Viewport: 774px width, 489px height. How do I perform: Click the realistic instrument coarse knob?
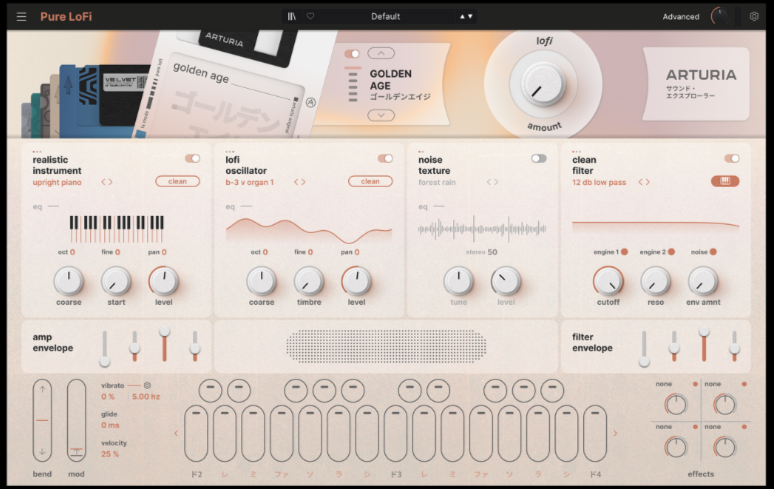click(69, 281)
